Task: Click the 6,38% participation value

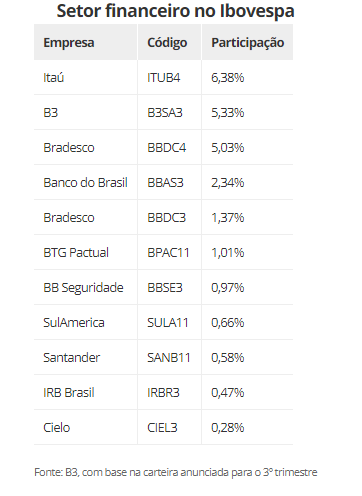Action: point(228,78)
